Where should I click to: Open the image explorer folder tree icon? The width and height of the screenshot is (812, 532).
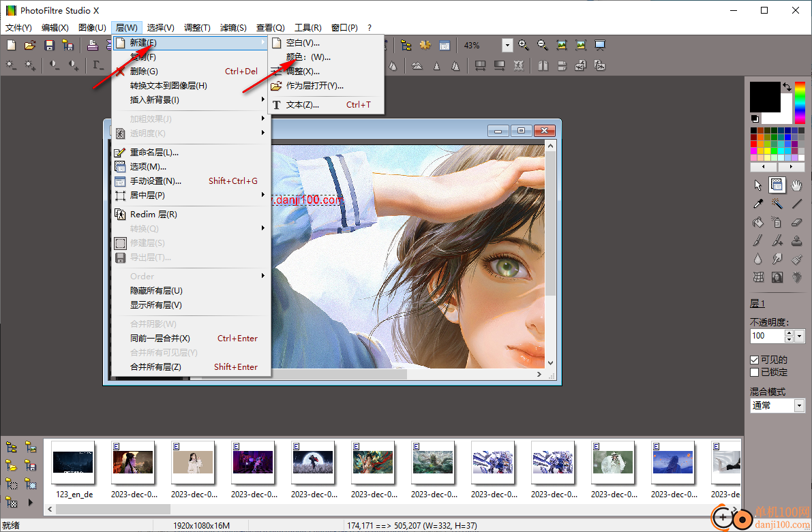(406, 46)
